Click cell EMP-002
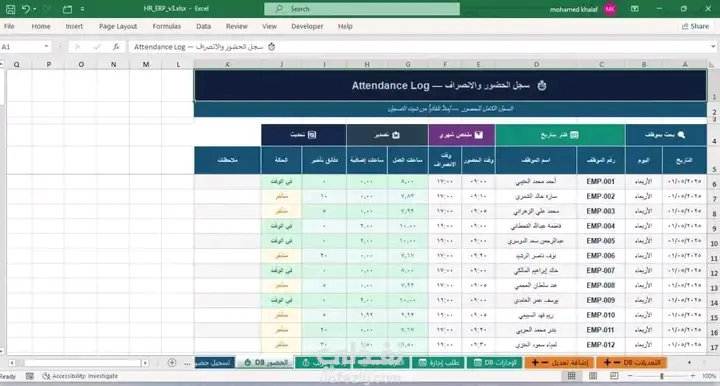 [601, 196]
